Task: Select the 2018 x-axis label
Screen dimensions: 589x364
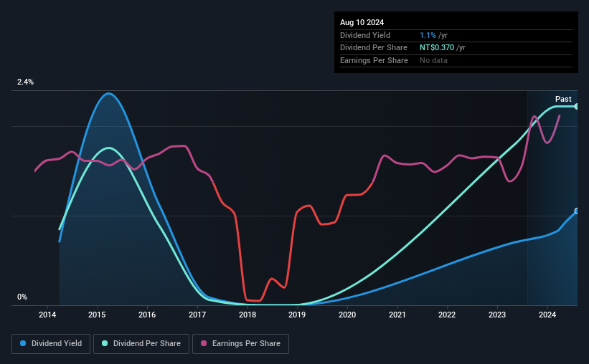Action: coord(248,315)
